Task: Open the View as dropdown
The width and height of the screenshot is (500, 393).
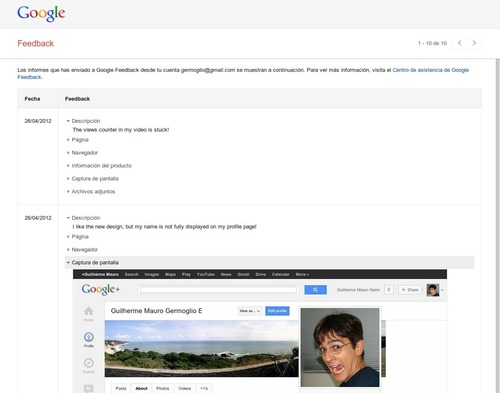Action: pos(250,311)
